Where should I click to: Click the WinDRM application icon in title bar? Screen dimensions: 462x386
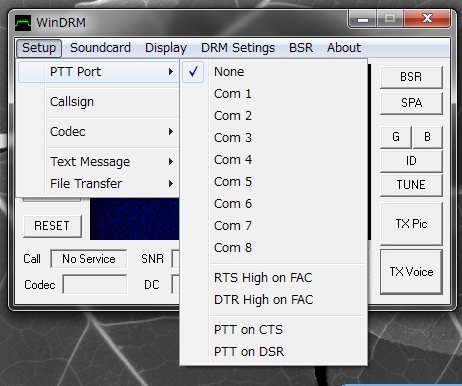(23, 23)
